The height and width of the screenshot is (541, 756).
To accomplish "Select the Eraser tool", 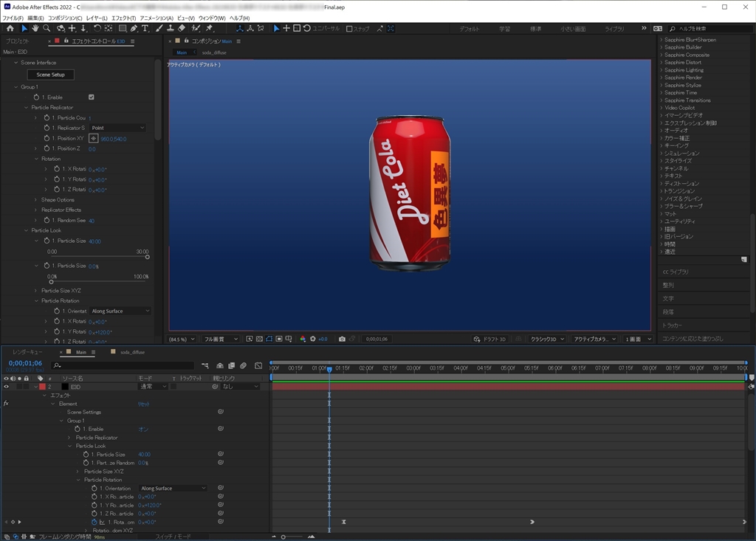I will pos(182,28).
